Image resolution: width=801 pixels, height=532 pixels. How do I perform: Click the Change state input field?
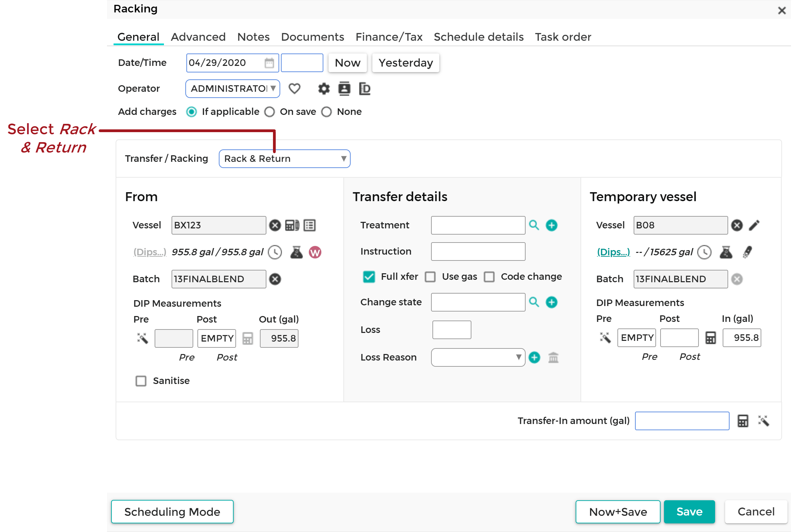(x=478, y=302)
